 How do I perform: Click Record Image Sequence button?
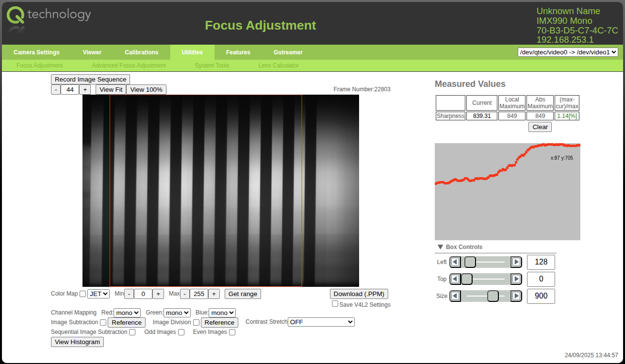(x=90, y=80)
